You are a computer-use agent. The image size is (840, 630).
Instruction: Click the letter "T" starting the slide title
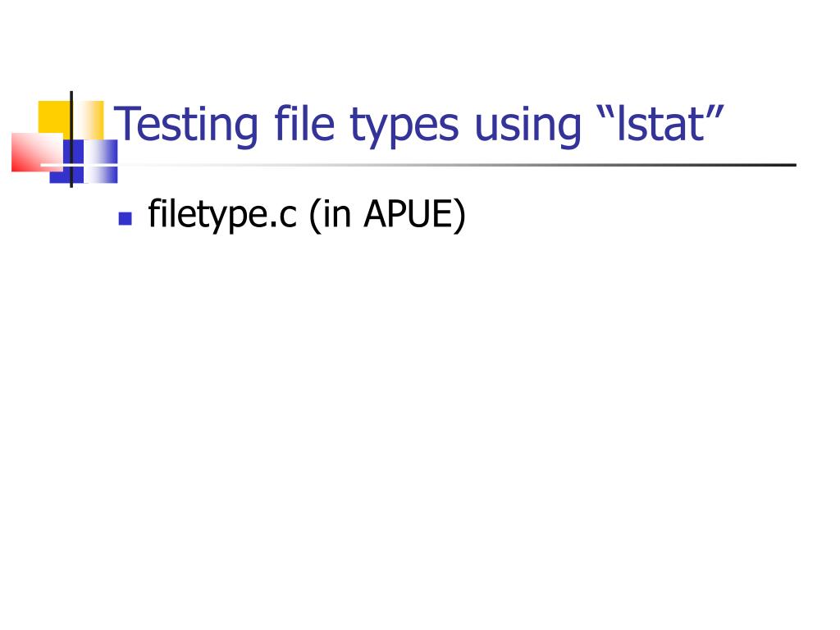(x=125, y=124)
